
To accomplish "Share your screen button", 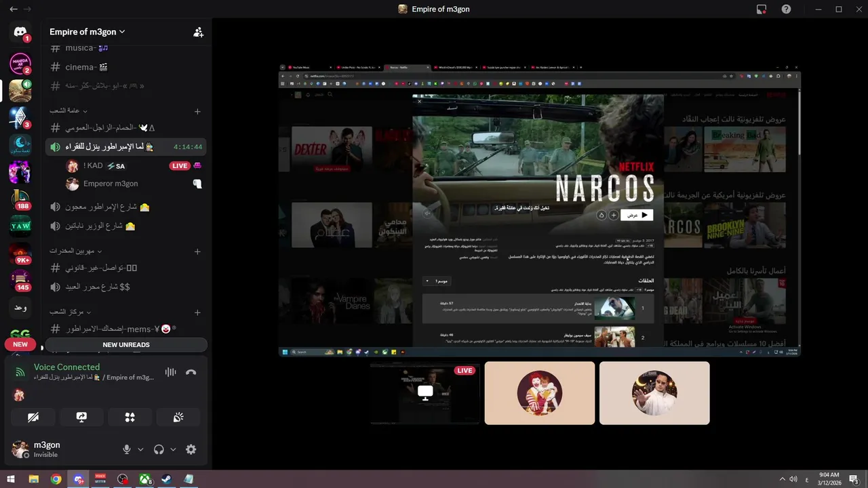I will [x=81, y=418].
